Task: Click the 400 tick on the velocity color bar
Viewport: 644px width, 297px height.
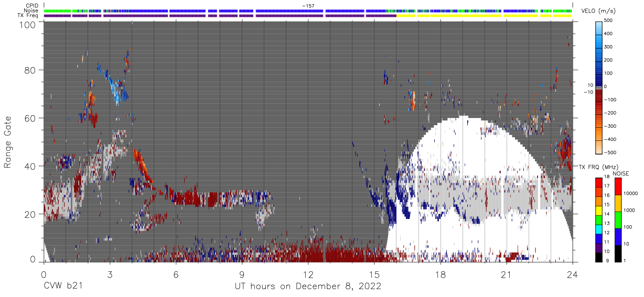Action: pos(609,34)
